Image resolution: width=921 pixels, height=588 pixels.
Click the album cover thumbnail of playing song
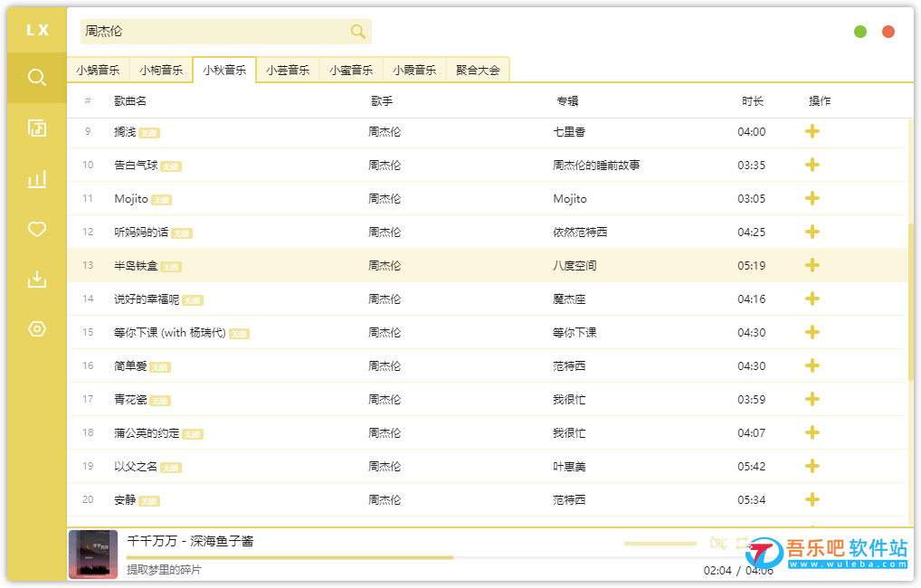click(x=93, y=554)
